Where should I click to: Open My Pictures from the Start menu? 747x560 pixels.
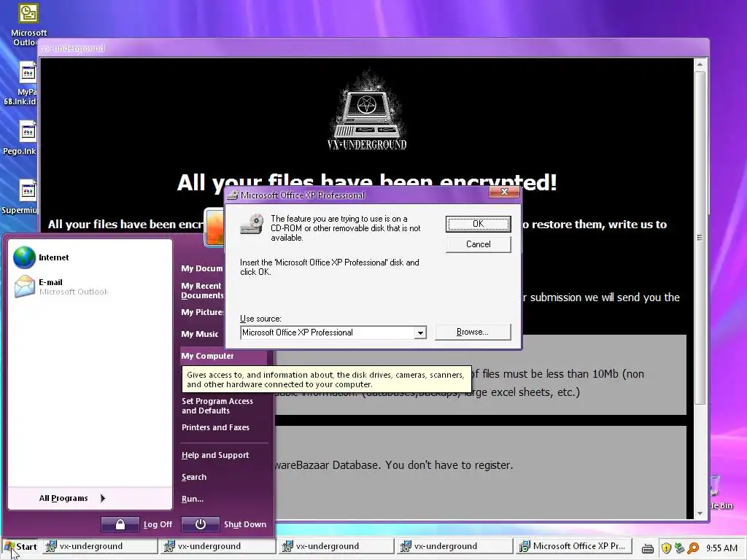(202, 312)
